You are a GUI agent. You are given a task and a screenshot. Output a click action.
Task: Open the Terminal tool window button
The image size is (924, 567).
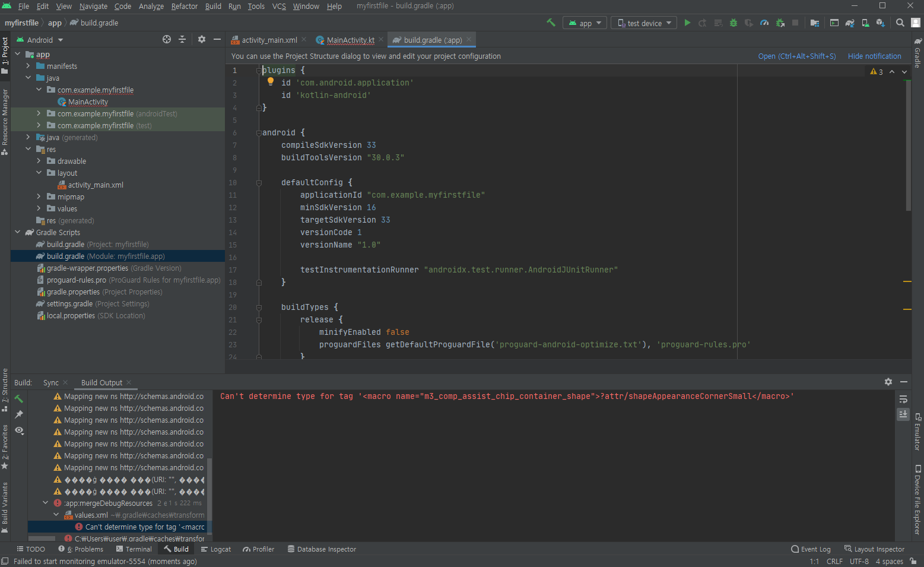coord(134,549)
